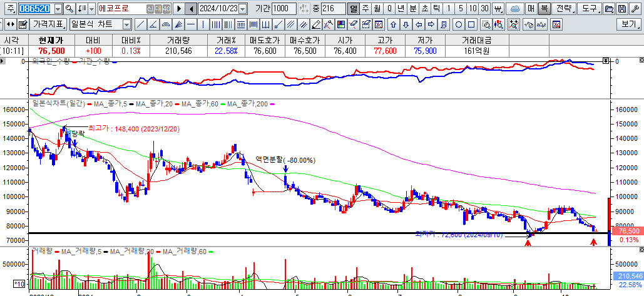
Task: Click the save chart floppy disk icon
Action: pyautogui.click(x=621, y=9)
